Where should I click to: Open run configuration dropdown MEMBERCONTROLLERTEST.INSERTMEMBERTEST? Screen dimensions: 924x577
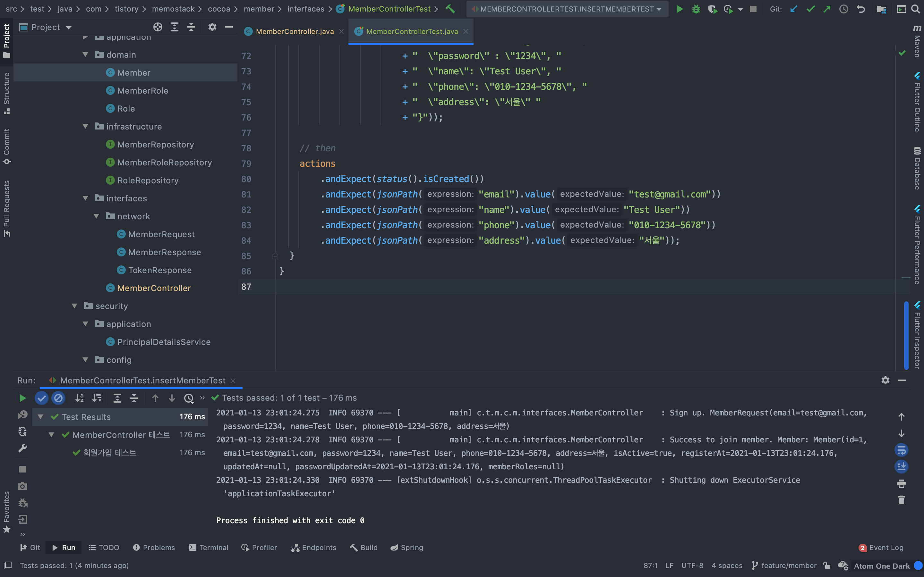[x=567, y=9]
